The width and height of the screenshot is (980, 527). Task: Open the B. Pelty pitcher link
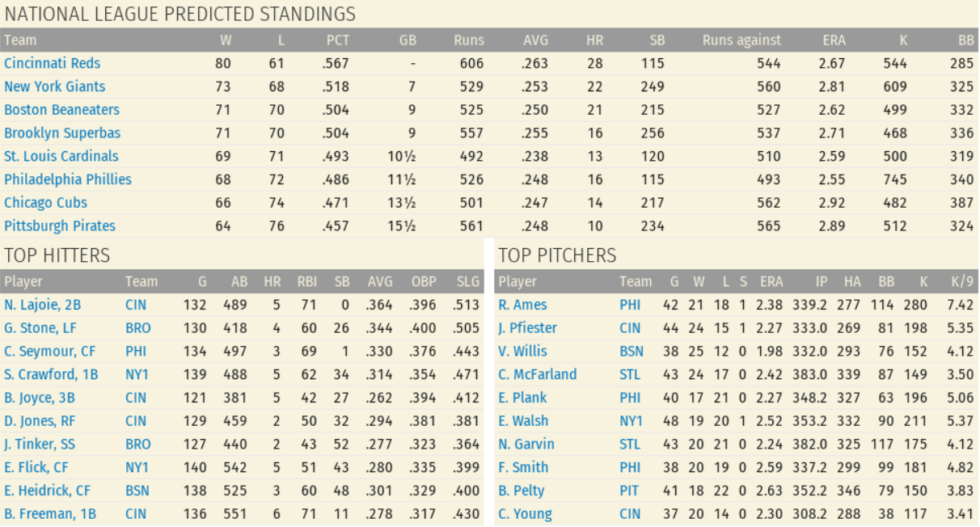coord(521,491)
